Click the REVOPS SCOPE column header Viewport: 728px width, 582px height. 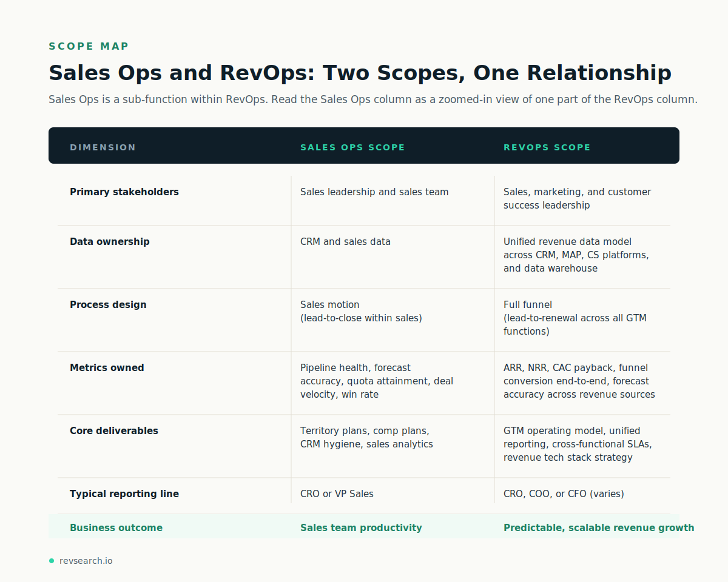(547, 147)
